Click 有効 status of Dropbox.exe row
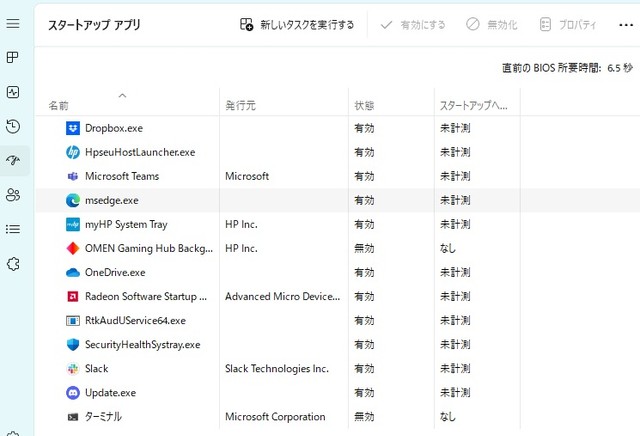This screenshot has height=436, width=640. coord(364,128)
